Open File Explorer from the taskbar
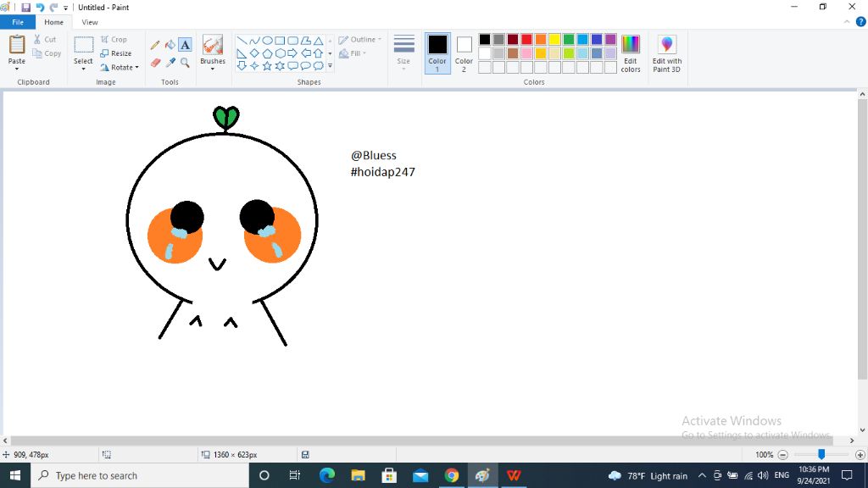 click(x=359, y=475)
